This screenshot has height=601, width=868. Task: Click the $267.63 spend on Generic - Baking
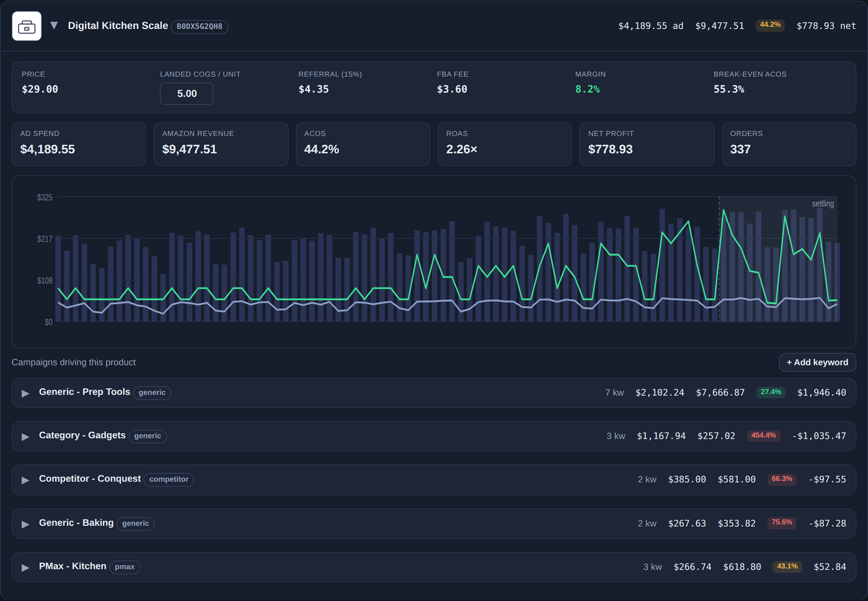(687, 524)
